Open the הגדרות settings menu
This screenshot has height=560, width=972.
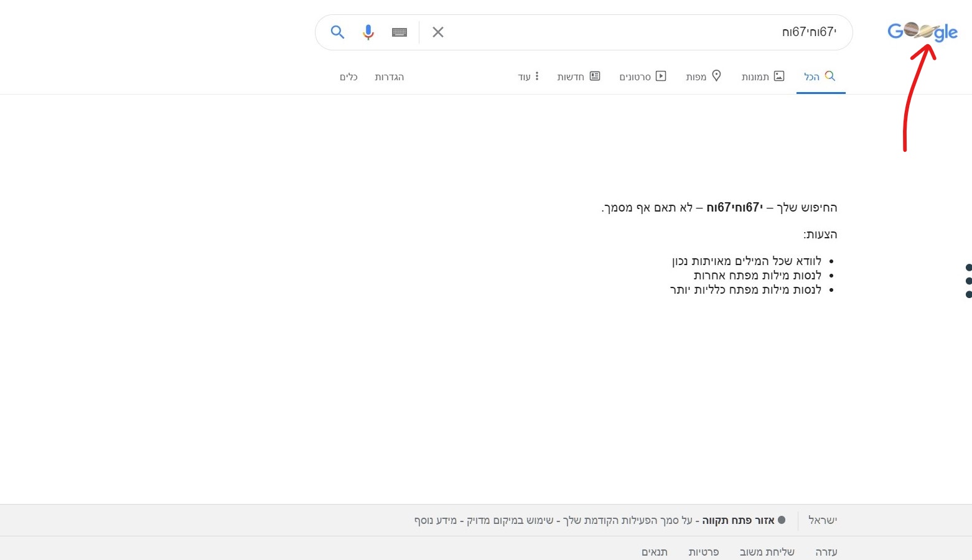coord(389,77)
